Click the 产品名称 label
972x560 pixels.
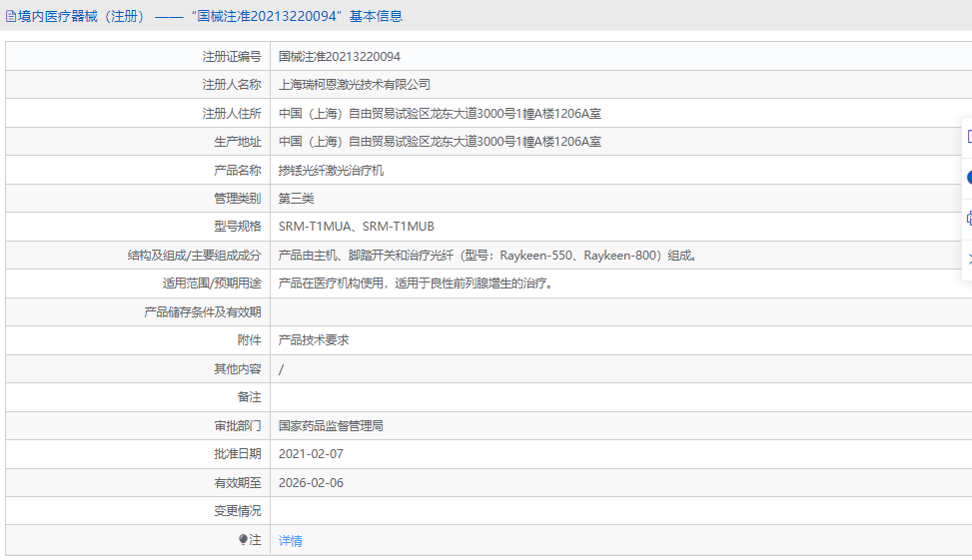click(x=238, y=170)
